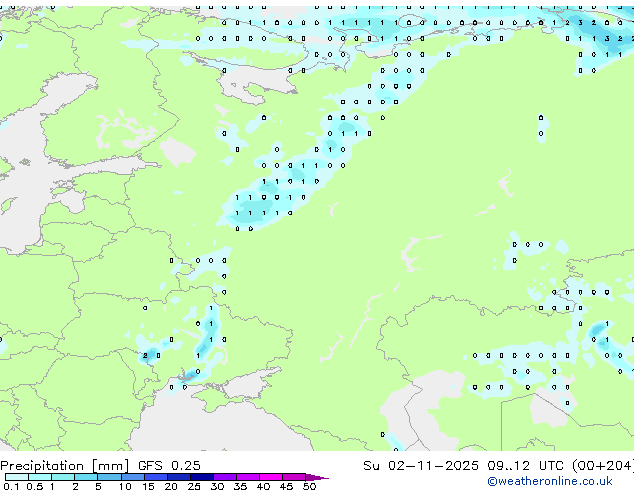634x490 pixels.
Task: Select legend swatch between 10 and 15
Action: click(132, 477)
